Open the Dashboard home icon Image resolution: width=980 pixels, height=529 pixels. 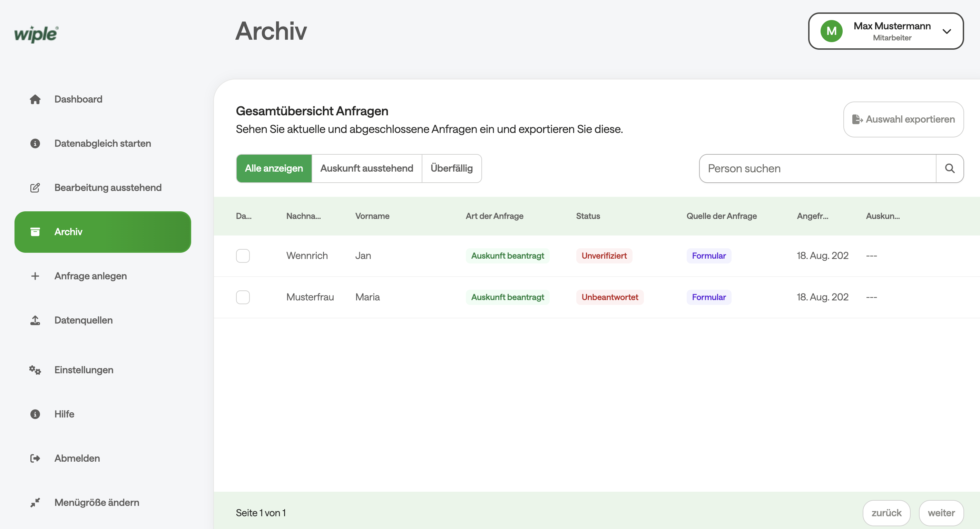click(x=35, y=99)
